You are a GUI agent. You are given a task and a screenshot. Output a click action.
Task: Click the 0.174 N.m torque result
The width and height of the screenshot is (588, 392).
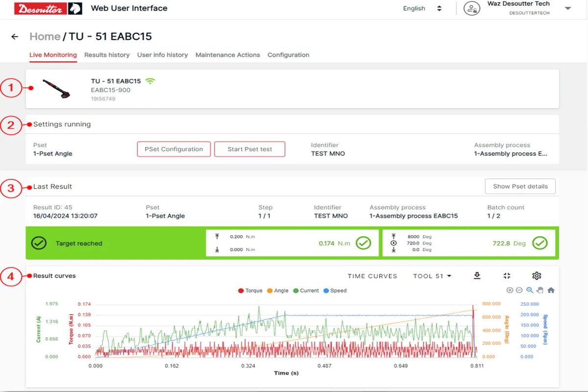point(334,243)
